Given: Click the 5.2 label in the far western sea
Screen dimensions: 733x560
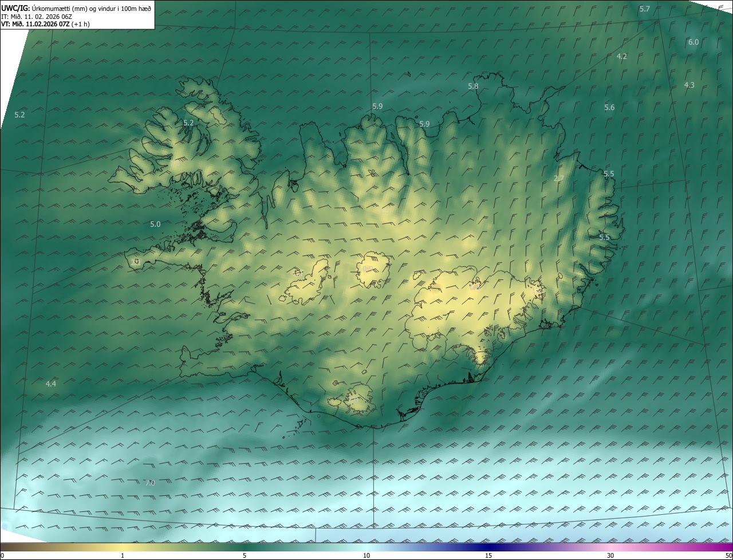Looking at the screenshot, I should tap(20, 115).
